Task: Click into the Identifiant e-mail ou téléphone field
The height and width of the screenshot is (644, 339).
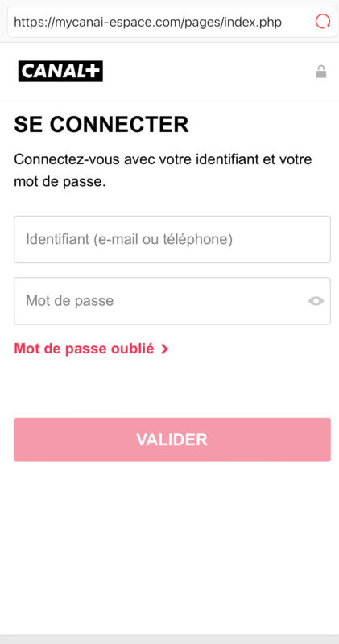Action: coord(172,239)
